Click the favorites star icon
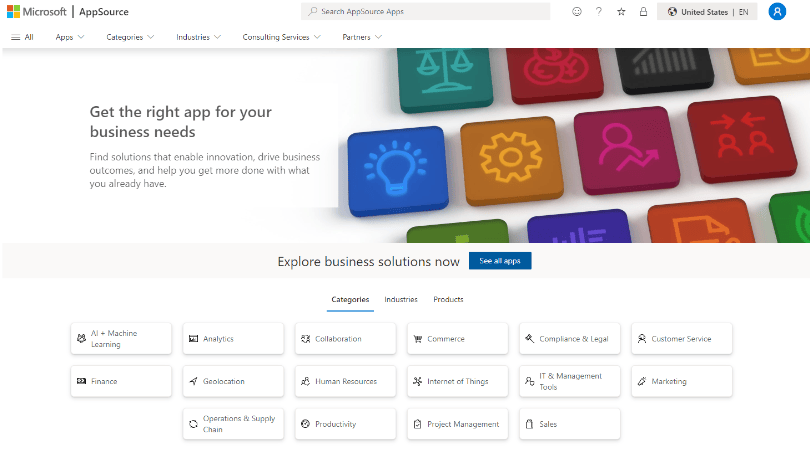Image resolution: width=810 pixels, height=452 pixels. pos(621,12)
